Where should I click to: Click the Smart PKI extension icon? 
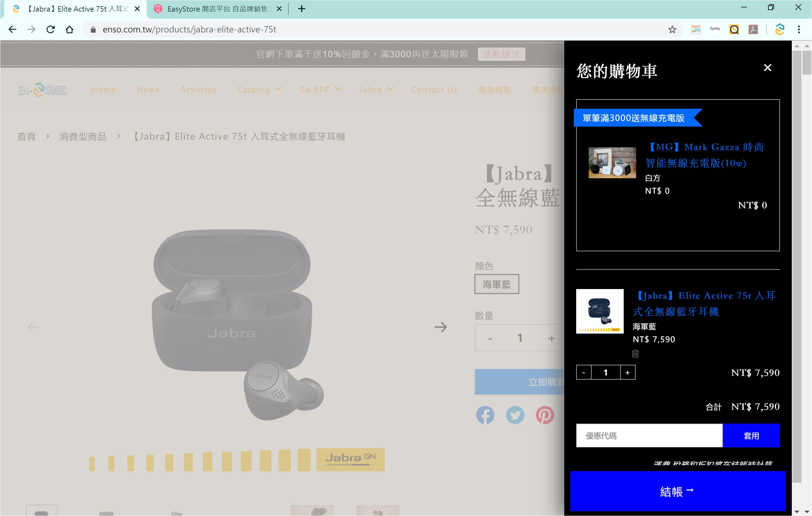696,29
